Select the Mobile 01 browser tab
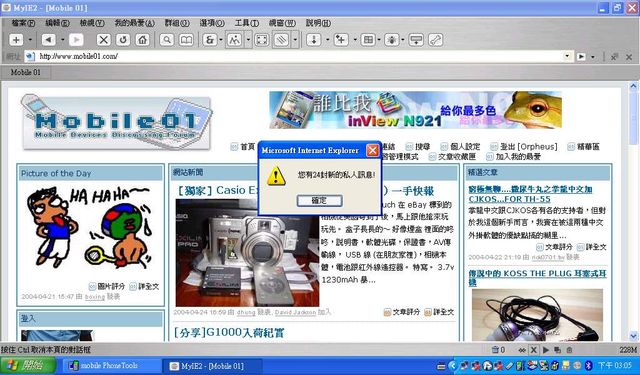The width and height of the screenshot is (640, 375). (x=25, y=72)
